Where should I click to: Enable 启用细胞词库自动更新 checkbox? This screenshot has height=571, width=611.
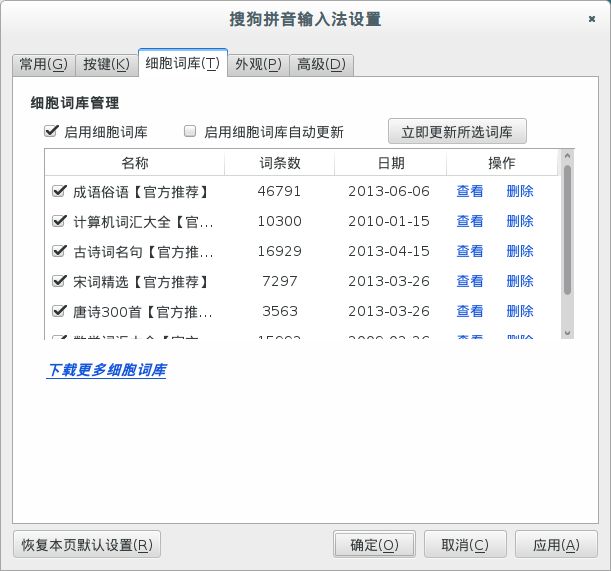pyautogui.click(x=190, y=131)
